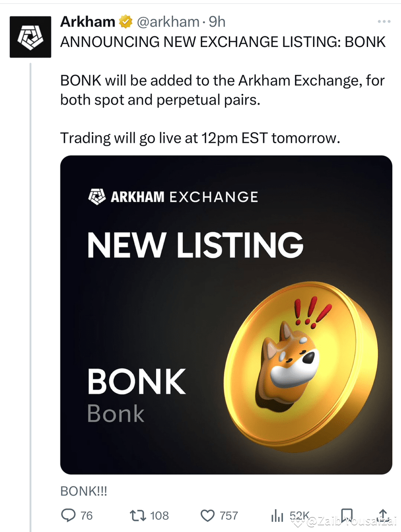
Task: Click the share upload arrow icon
Action: click(383, 515)
